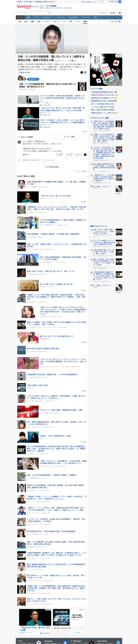Open the 地域 category
Screen dimensions: 138x644
click(85, 21)
